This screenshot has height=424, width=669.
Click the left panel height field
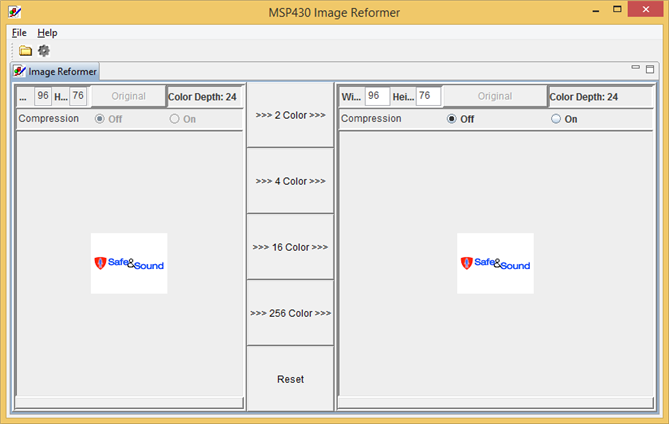[78, 96]
